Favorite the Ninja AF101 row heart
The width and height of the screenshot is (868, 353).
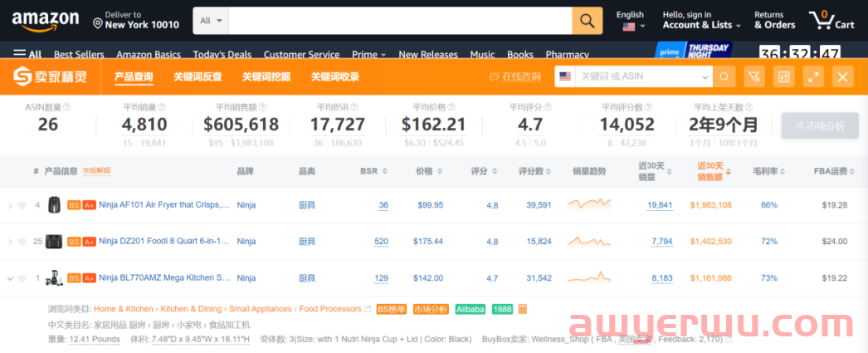[x=22, y=206]
